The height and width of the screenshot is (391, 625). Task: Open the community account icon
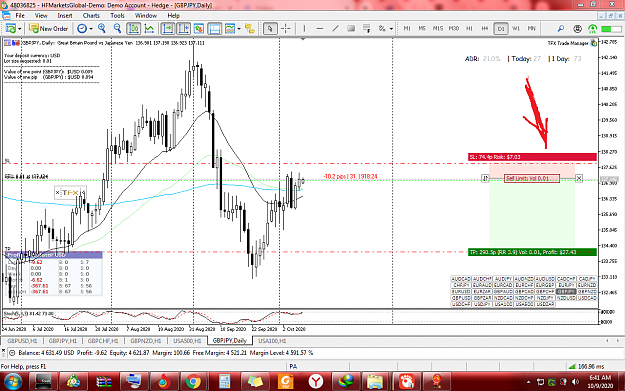point(577,29)
